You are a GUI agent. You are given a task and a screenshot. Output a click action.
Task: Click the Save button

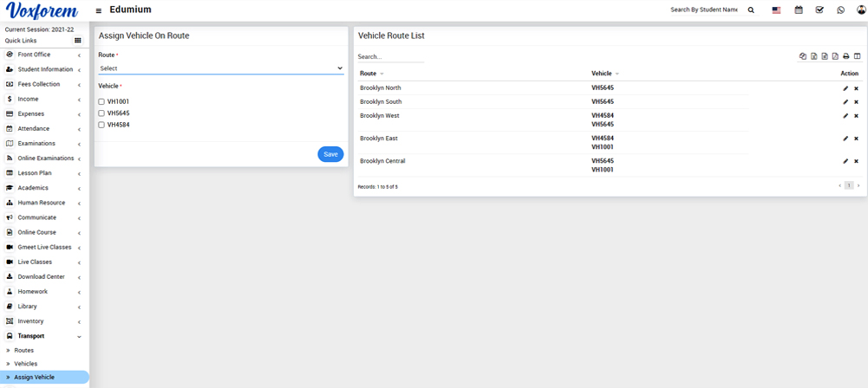(330, 154)
